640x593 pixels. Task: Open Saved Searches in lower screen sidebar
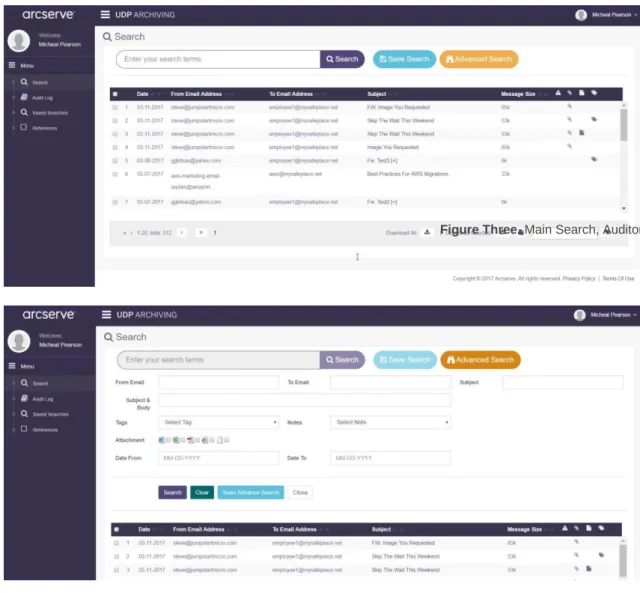pos(51,414)
